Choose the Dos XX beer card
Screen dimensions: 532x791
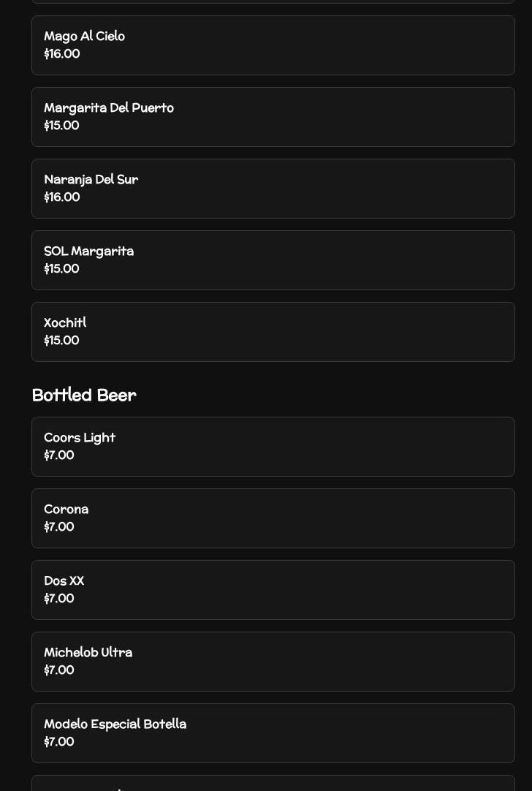tap(273, 590)
